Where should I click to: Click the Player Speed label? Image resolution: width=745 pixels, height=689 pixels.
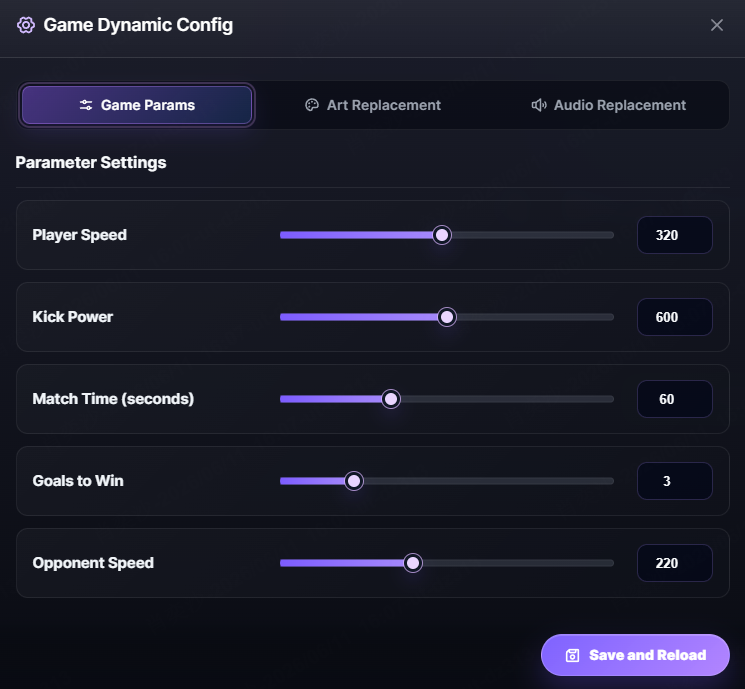coord(79,235)
